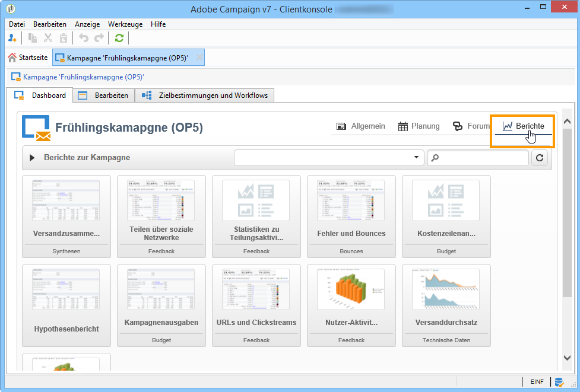Click the green refresh toolbar icon
The image size is (580, 392).
119,38
